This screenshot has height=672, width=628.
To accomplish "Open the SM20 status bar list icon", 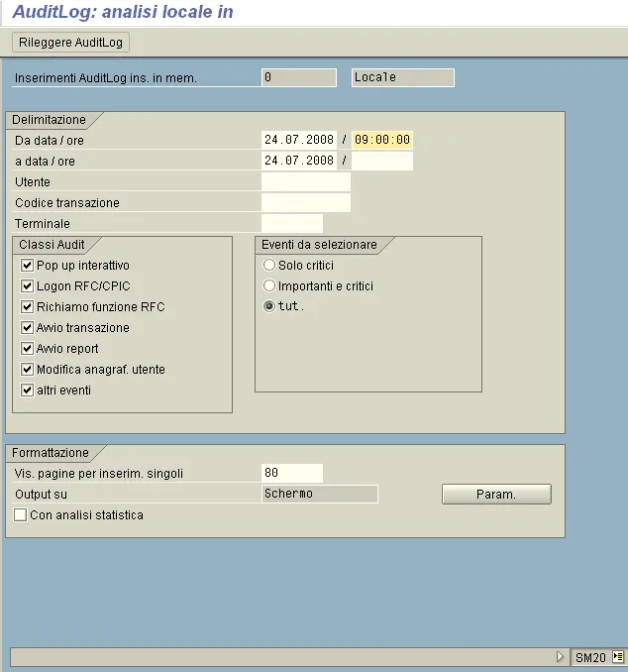I will click(618, 656).
